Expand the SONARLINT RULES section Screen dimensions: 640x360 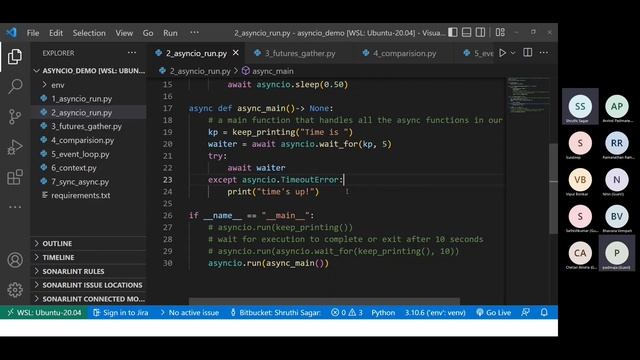point(89,271)
